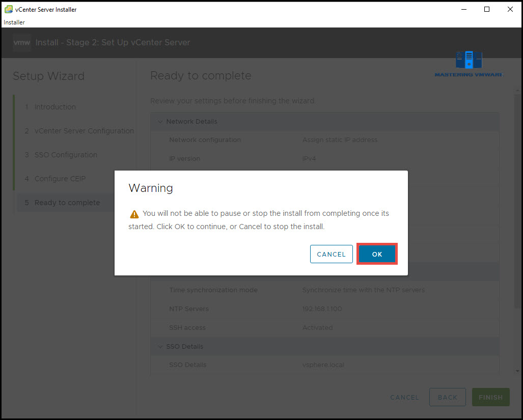Collapse the Network Details section
Image resolution: width=523 pixels, height=420 pixels.
pos(160,122)
